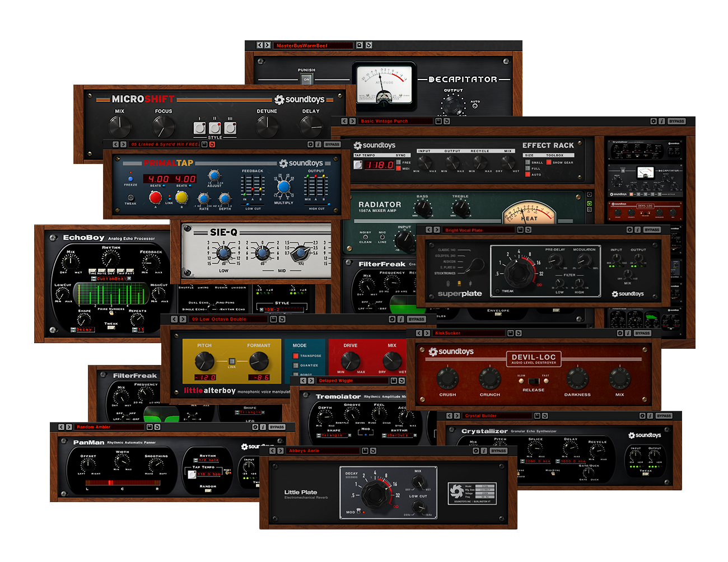Click the undo icon beside KickSucker preset
Image resolution: width=728 pixels, height=562 pixels.
click(x=519, y=333)
